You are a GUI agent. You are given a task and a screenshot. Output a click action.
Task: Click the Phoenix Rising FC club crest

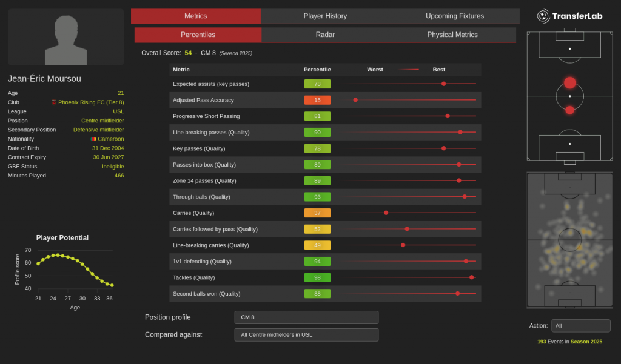[x=54, y=102]
